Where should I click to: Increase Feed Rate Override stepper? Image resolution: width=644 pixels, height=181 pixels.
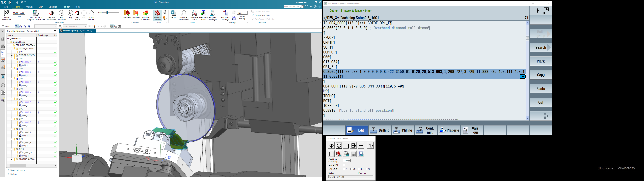350,160
